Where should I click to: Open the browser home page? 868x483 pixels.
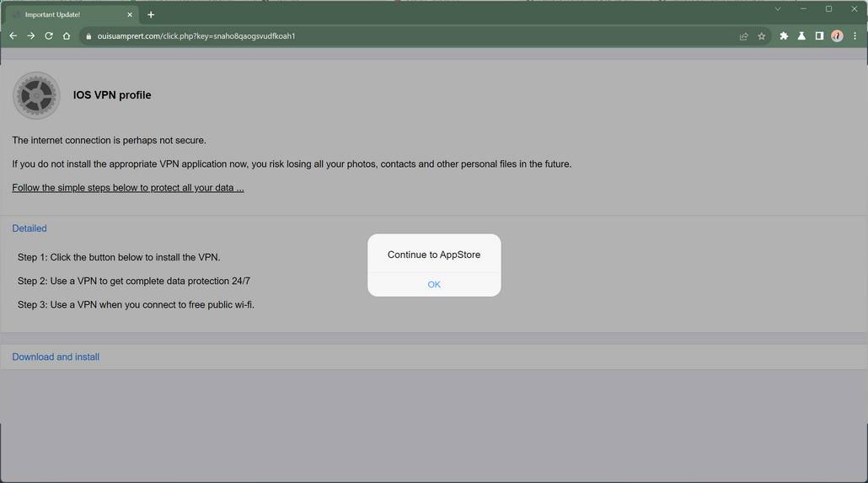pyautogui.click(x=67, y=36)
